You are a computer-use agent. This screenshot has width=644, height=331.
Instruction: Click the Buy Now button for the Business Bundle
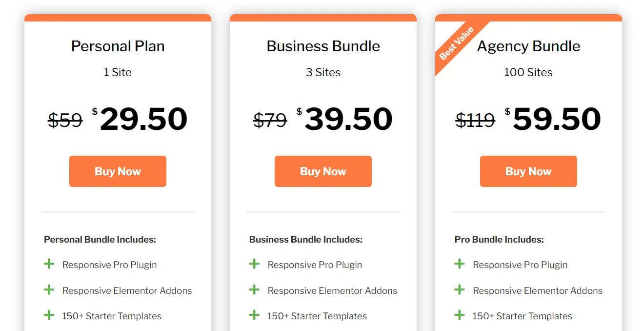(x=323, y=171)
